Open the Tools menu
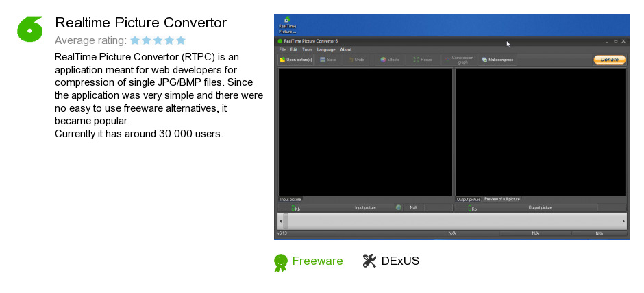Viewport: 644px width, 293px height. click(307, 49)
